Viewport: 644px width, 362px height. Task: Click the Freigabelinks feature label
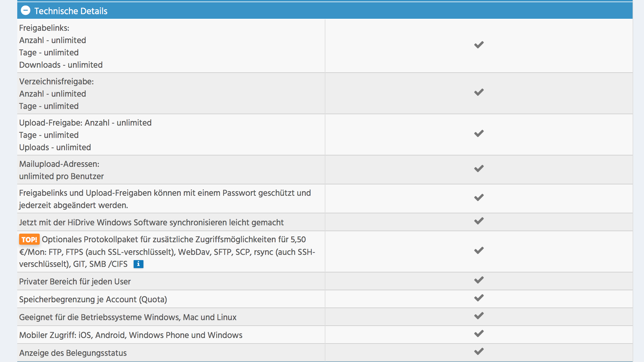[x=44, y=28]
